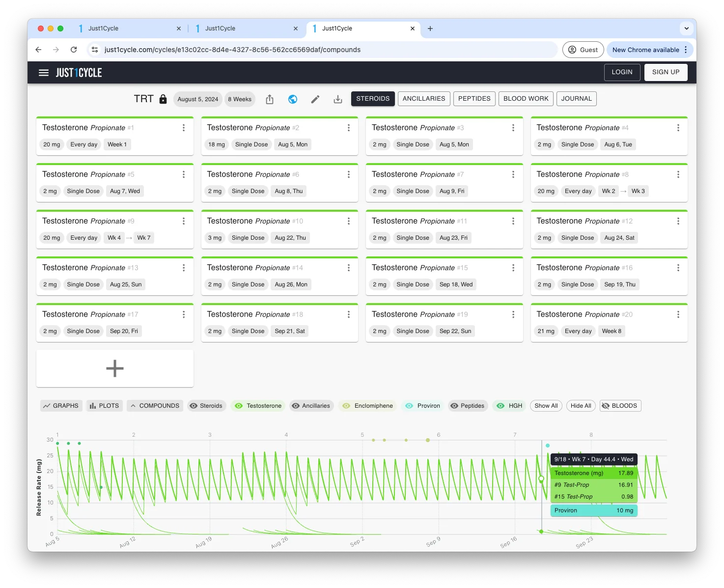
Task: Click the Show All button
Action: click(546, 406)
